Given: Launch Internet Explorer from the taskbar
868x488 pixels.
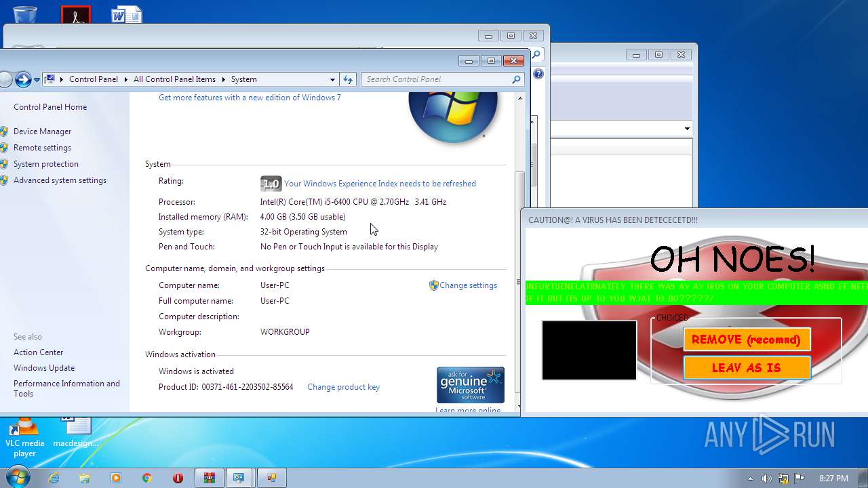Looking at the screenshot, I should (54, 478).
